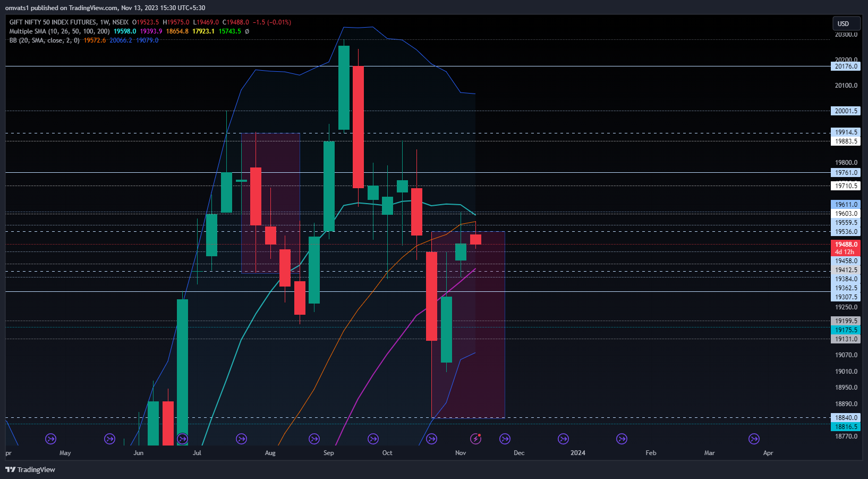The width and height of the screenshot is (868, 479).
Task: Open event marker between May and Jun
Action: tap(109, 439)
